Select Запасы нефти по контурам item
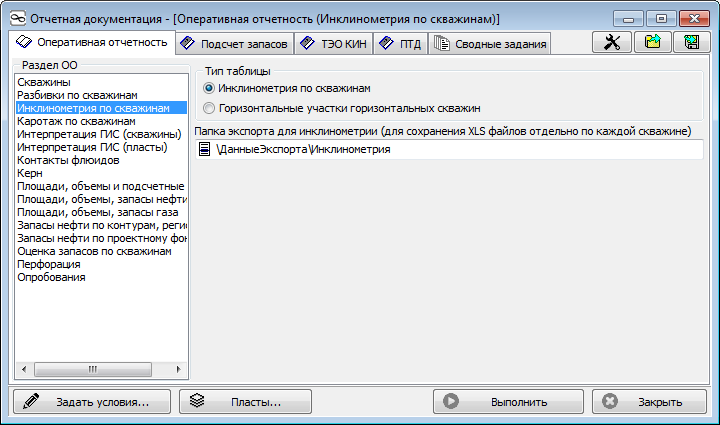The height and width of the screenshot is (425, 720). pos(101,225)
